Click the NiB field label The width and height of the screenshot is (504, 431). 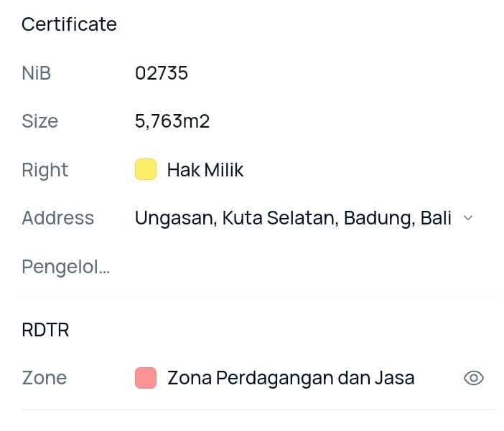(x=36, y=73)
